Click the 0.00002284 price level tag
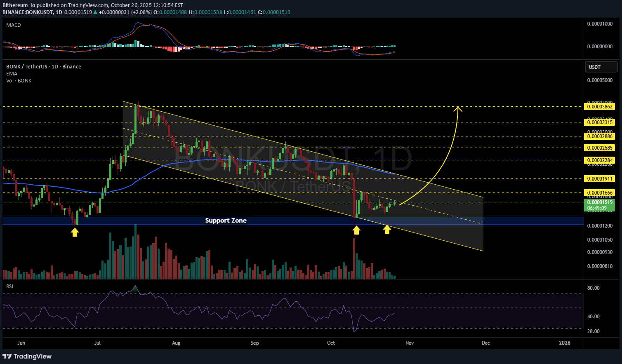The width and height of the screenshot is (622, 364). click(600, 160)
